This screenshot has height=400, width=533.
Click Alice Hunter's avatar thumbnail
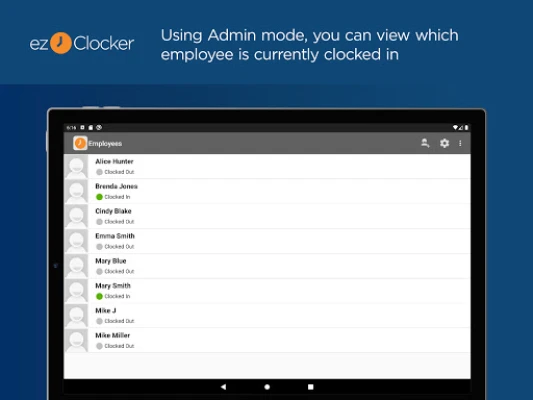click(76, 167)
